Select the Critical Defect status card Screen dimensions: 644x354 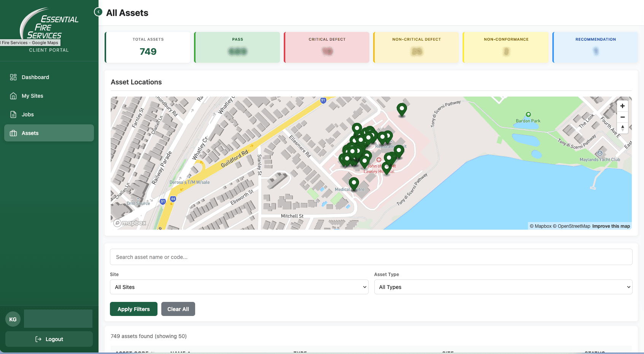pos(326,47)
